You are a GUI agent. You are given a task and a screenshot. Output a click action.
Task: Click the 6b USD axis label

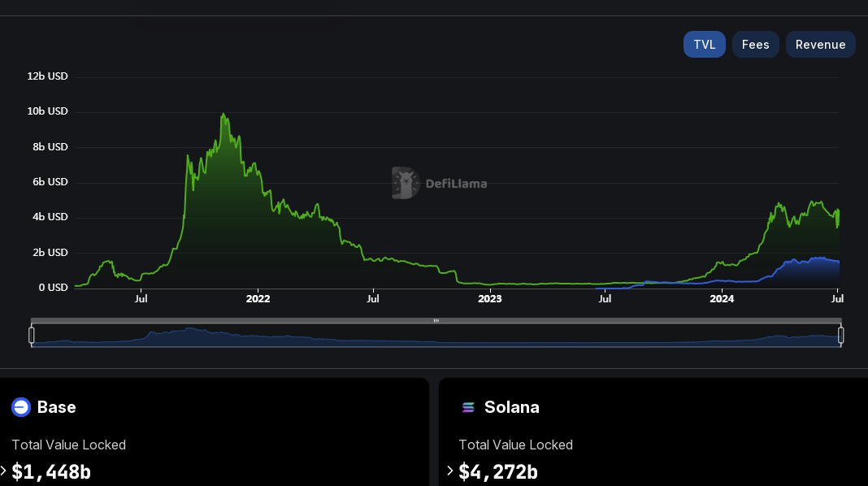(x=50, y=181)
